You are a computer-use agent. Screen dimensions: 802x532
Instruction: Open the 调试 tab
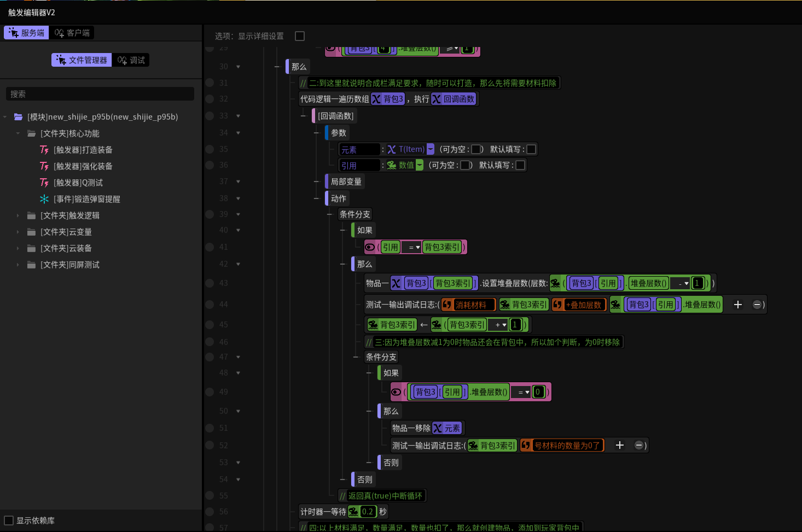tap(131, 60)
